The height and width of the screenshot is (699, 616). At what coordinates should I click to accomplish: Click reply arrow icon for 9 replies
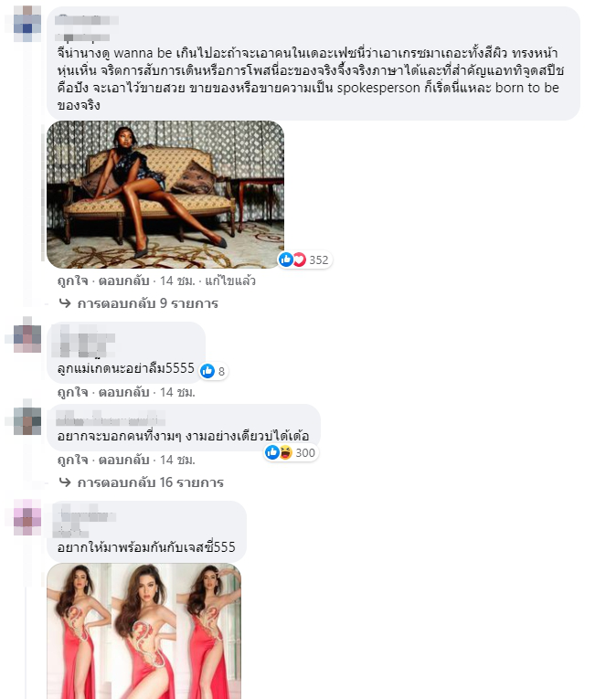[x=65, y=303]
